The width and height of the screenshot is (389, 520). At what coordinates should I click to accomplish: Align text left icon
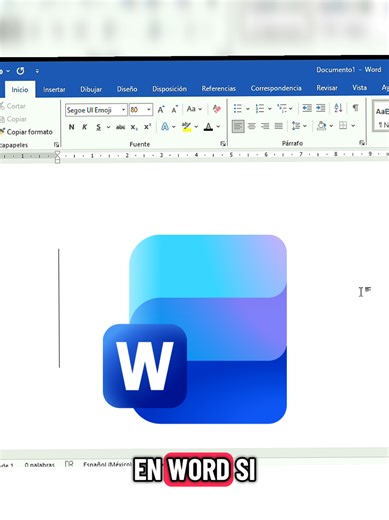point(238,126)
